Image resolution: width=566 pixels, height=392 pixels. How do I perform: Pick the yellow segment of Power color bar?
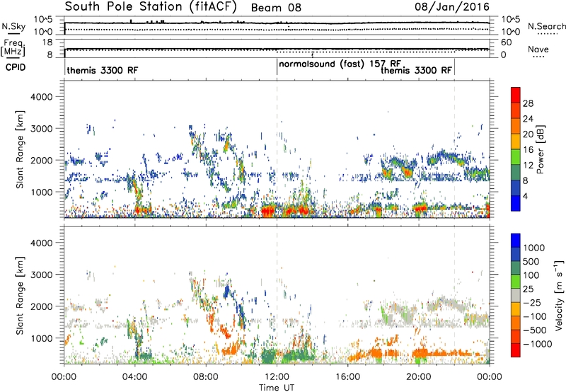(516, 141)
